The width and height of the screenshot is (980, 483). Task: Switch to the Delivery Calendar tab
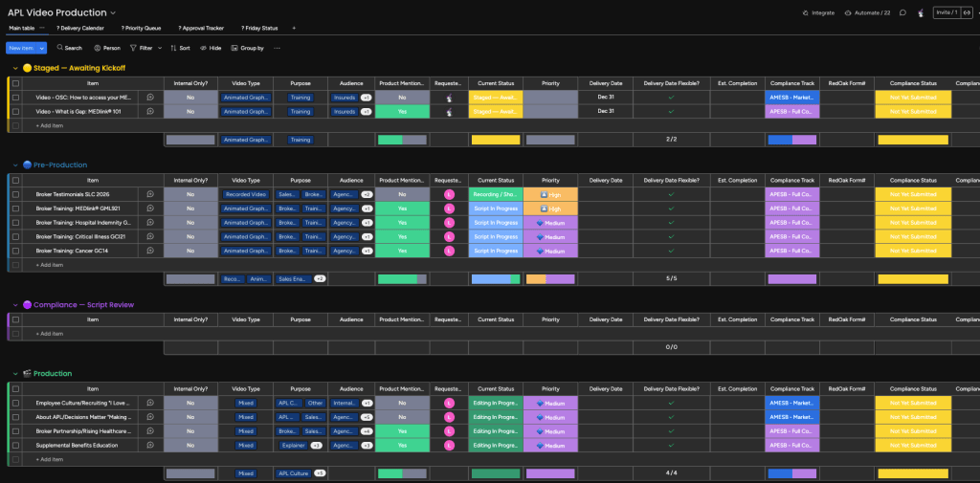click(80, 28)
